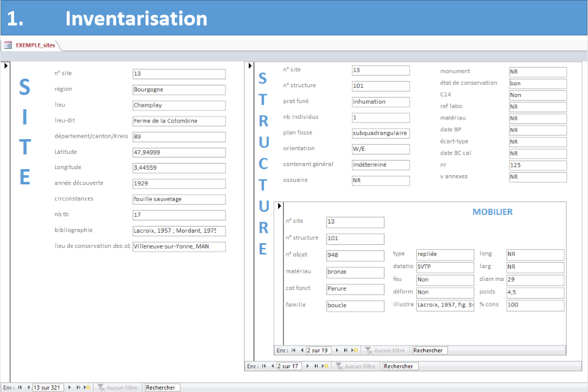This screenshot has width=588, height=392.
Task: Click the '2 sur 17' record number box
Action: 289,366
